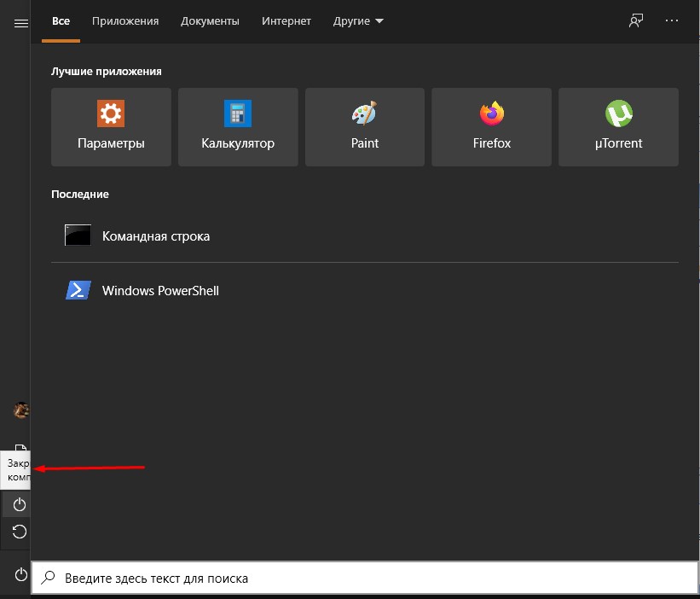Click the restart circular arrow icon
This screenshot has width=700, height=599.
tap(20, 532)
